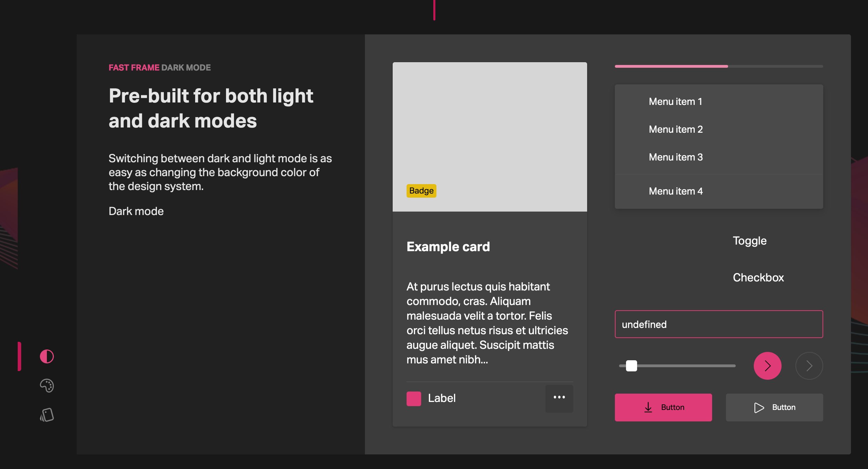This screenshot has width=868, height=469.
Task: Click the pink circular arrow icon
Action: coord(768,365)
